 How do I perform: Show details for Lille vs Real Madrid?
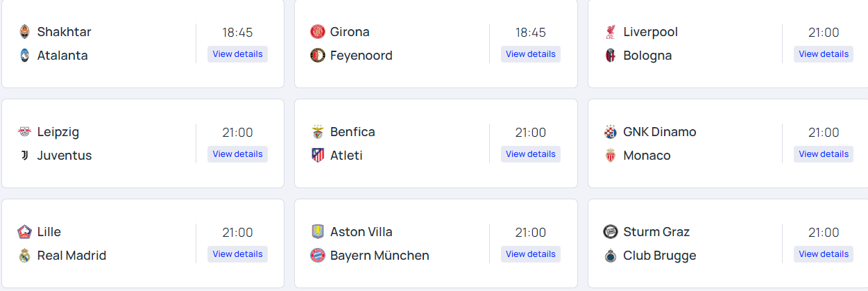(x=237, y=254)
